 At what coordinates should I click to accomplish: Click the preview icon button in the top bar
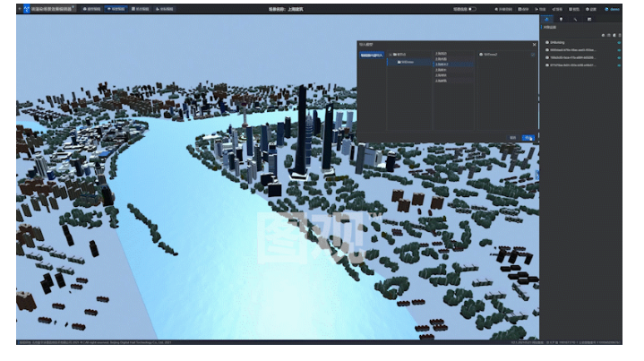point(574,9)
